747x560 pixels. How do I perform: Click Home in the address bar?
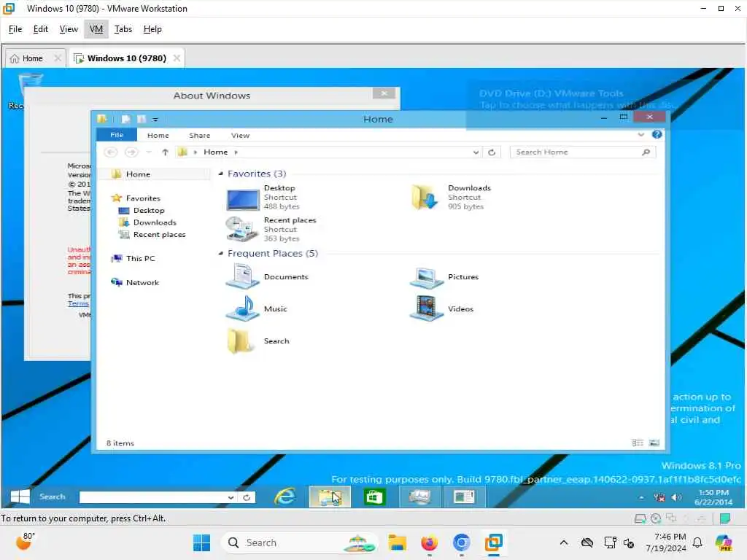[215, 152]
